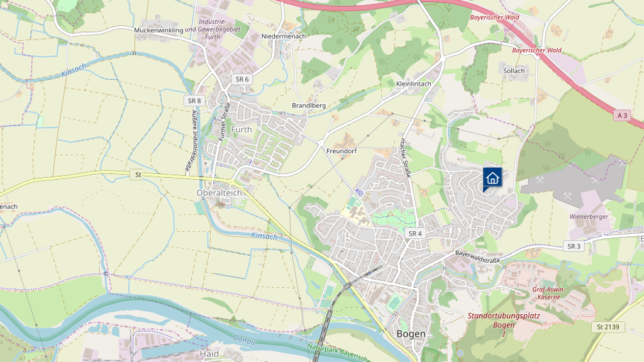Click the SR 8 road shield
Screen dimensions: 644x362
195,101
